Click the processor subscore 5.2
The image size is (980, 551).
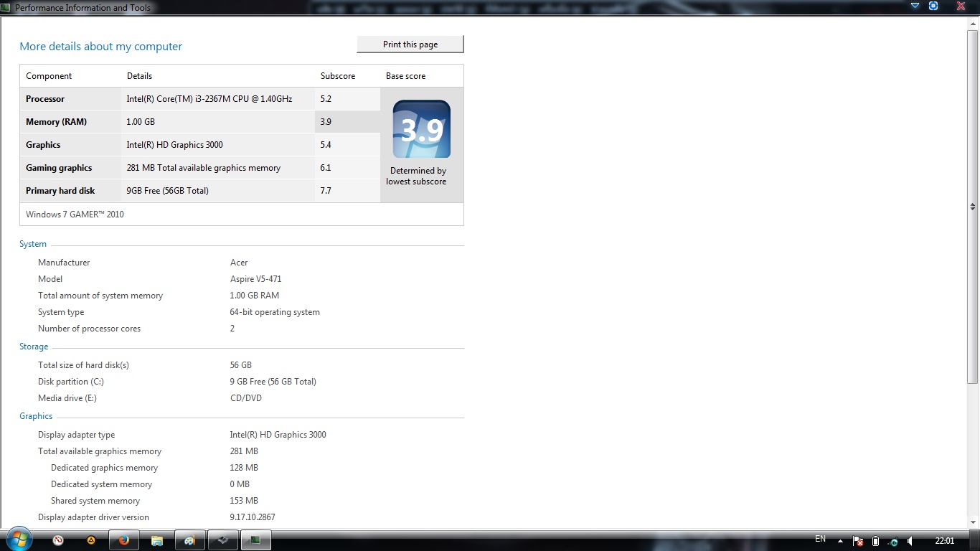326,99
